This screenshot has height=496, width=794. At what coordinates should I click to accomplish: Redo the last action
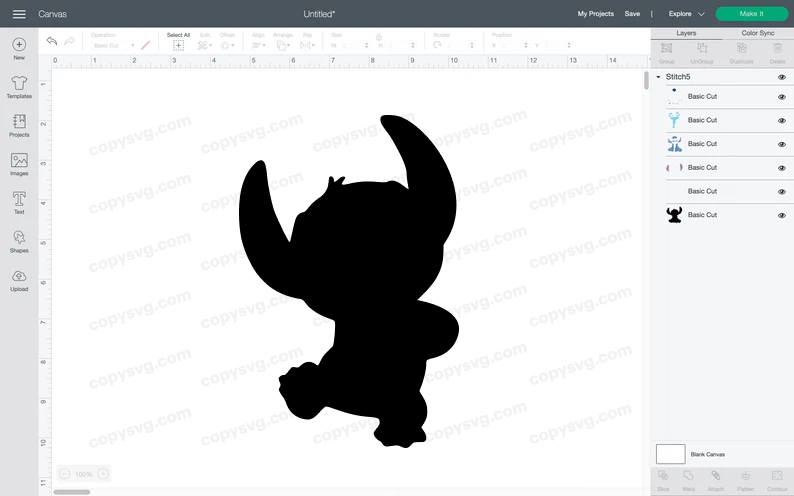pos(70,40)
